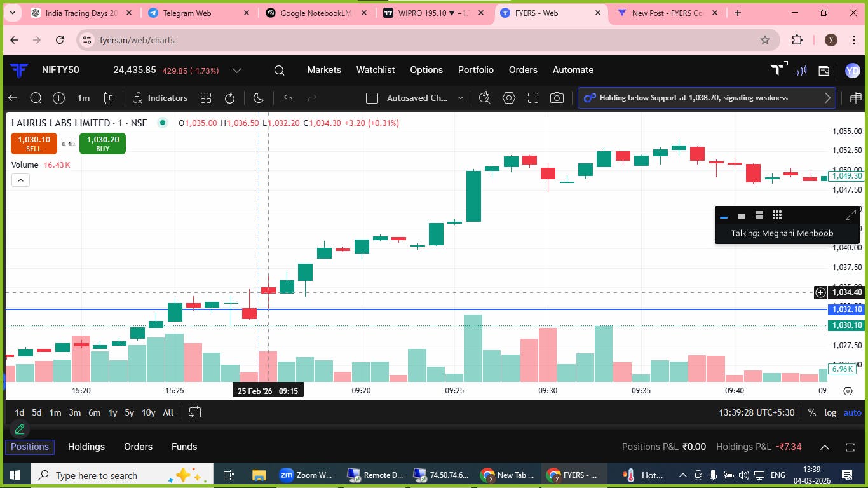This screenshot has width=868, height=488.
Task: Toggle the layout save checkbox beside Autosaved
Action: (372, 98)
